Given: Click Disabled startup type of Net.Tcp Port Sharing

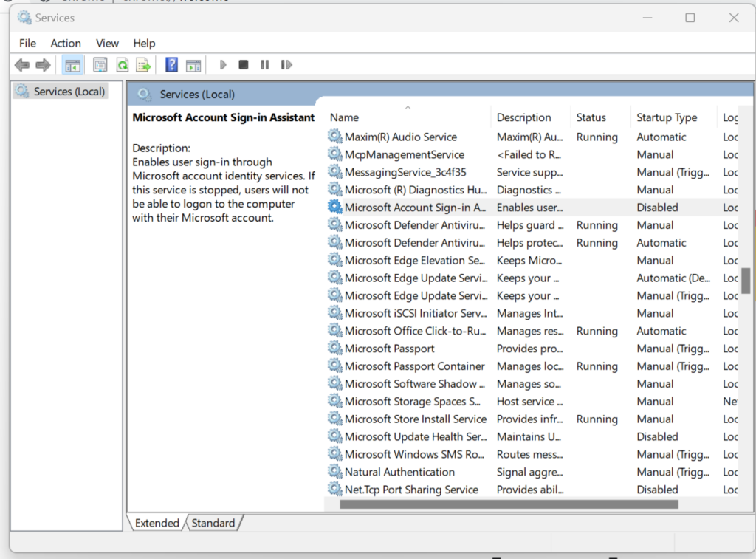Looking at the screenshot, I should [x=657, y=490].
